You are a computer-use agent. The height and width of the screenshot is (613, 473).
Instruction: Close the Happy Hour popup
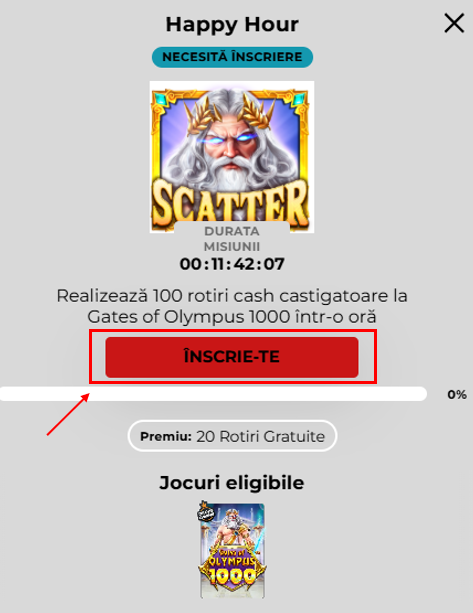[x=454, y=23]
